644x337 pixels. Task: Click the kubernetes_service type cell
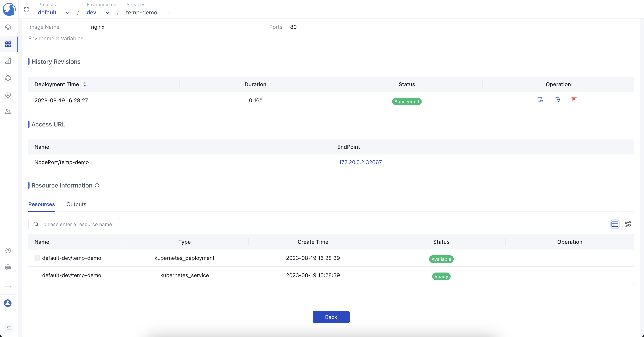tap(185, 275)
